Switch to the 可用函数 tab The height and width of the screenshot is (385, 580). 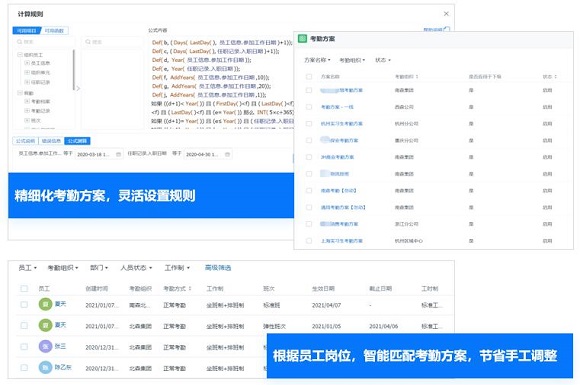(54, 31)
